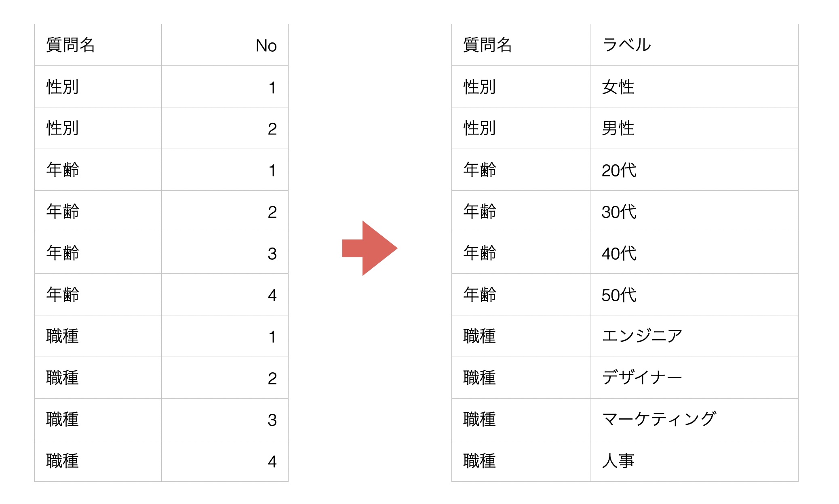Select the 質問名 header in right table
The height and width of the screenshot is (504, 839).
[x=521, y=45]
